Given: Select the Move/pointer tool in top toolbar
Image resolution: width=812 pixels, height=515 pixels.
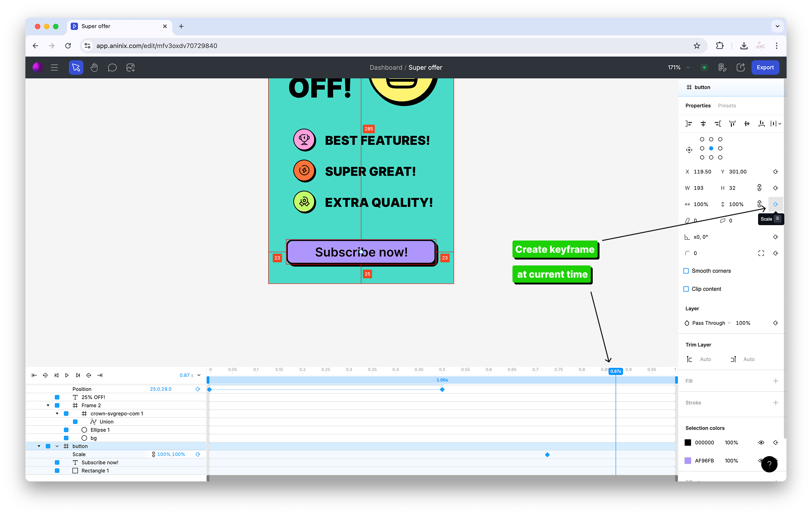Looking at the screenshot, I should tap(76, 67).
